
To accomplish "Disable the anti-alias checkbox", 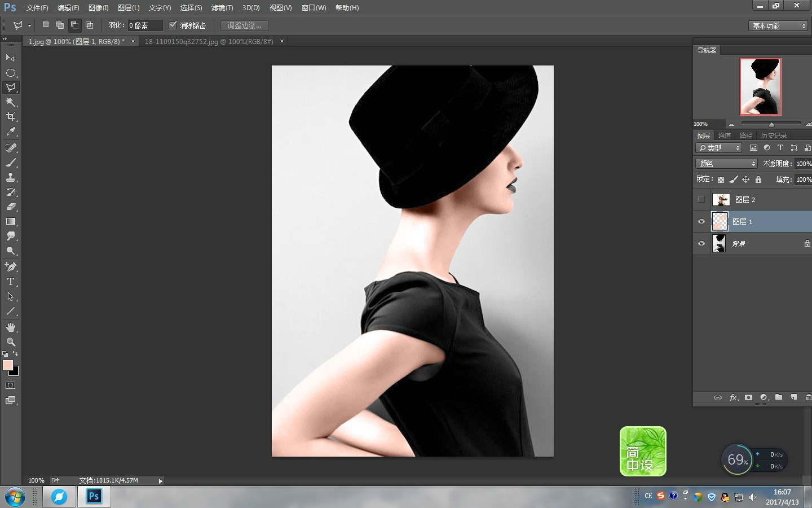I will (x=173, y=25).
